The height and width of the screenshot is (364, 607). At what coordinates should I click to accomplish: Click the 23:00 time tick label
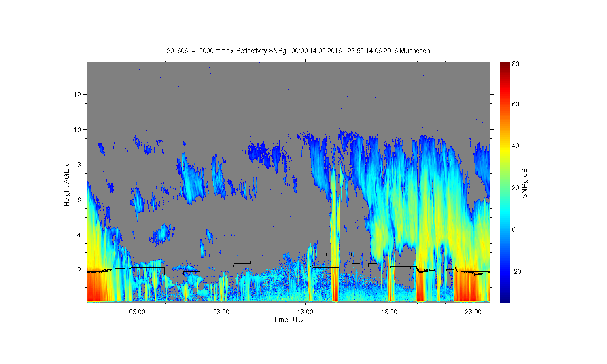tap(473, 312)
